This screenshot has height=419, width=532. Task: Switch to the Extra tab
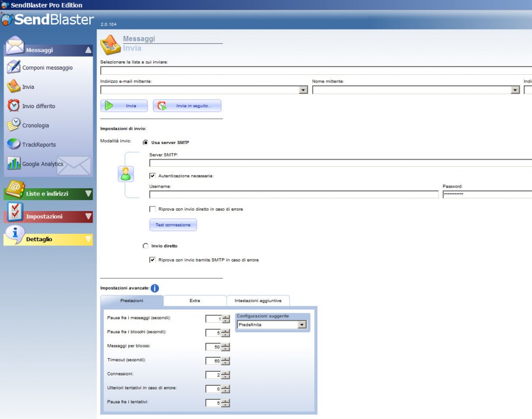point(195,301)
